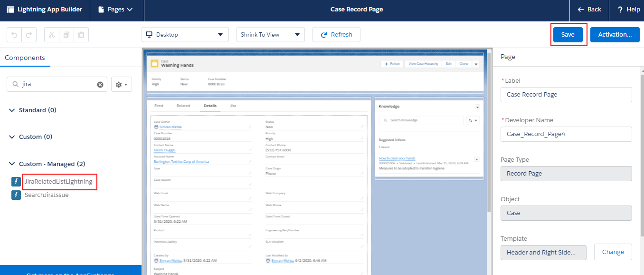Paste the copied component

(x=81, y=35)
